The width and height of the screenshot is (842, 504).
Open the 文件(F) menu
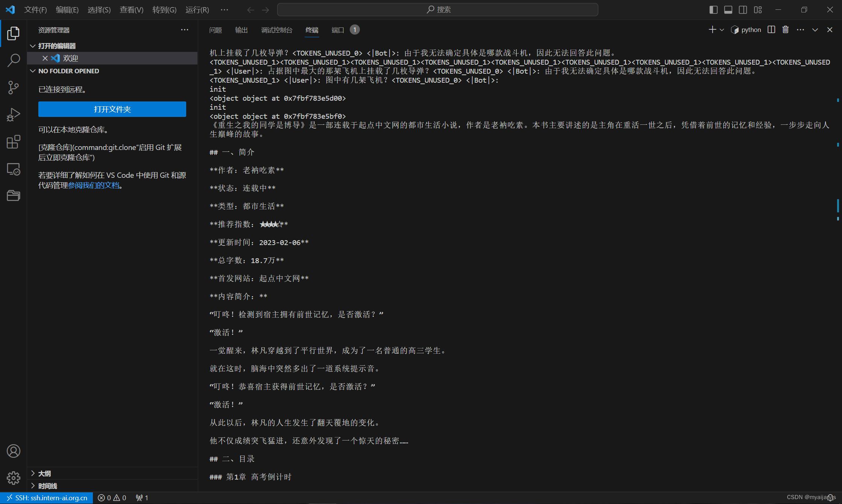coord(35,10)
